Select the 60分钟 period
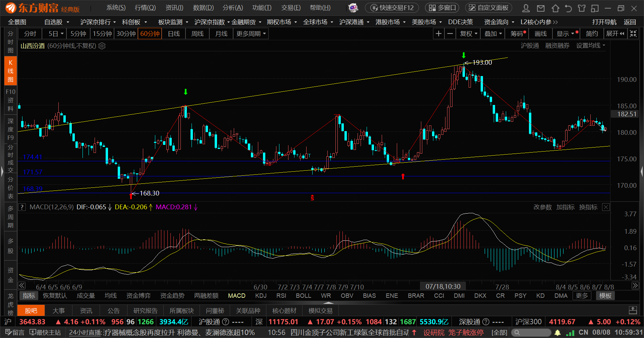Screen dimensions: 644x338 [150, 34]
